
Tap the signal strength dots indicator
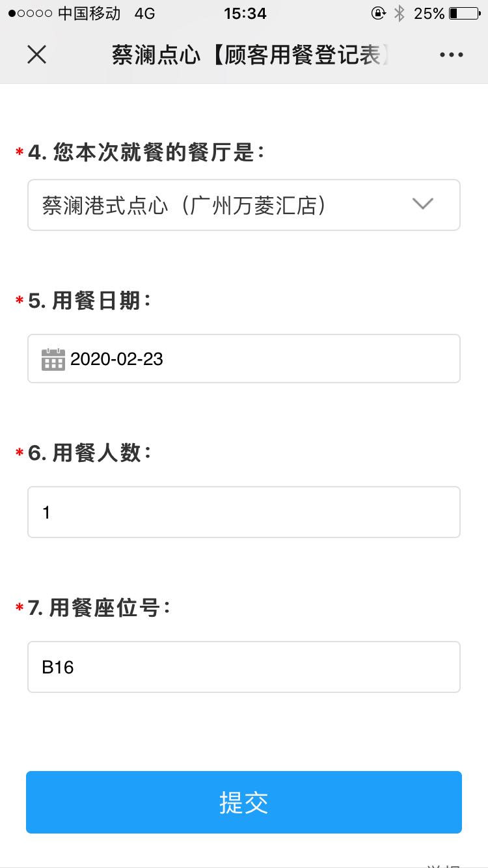[30, 14]
